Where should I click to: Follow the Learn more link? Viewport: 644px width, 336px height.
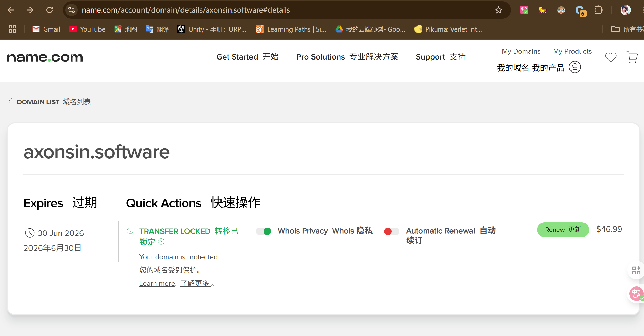(x=157, y=284)
